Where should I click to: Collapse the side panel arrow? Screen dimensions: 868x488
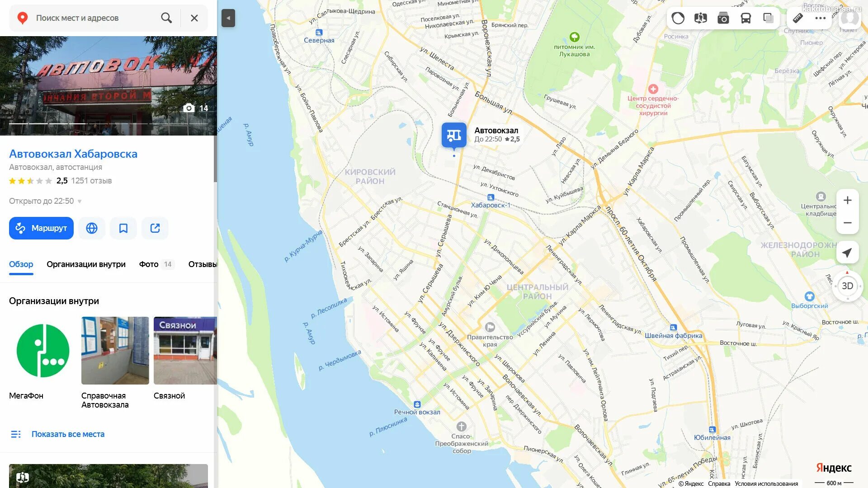pyautogui.click(x=228, y=18)
